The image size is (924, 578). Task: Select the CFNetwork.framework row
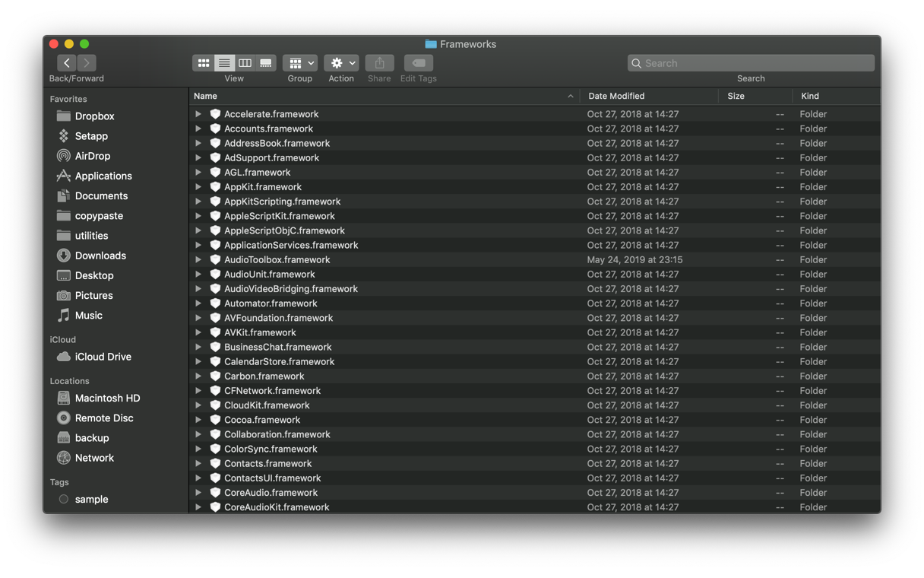535,391
